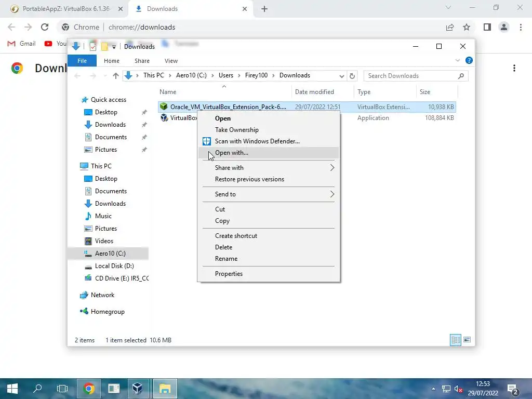
Task: Open the address bar history dropdown
Action: [x=342, y=76]
